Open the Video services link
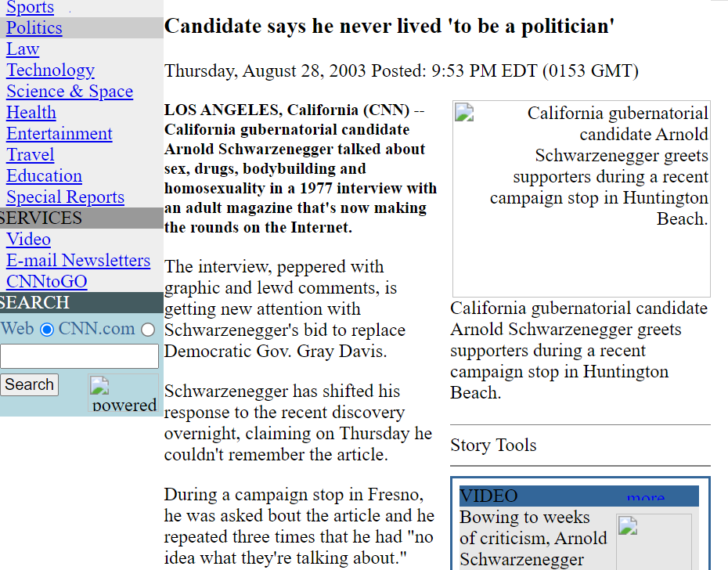Screen dimensions: 728x570 [28, 240]
